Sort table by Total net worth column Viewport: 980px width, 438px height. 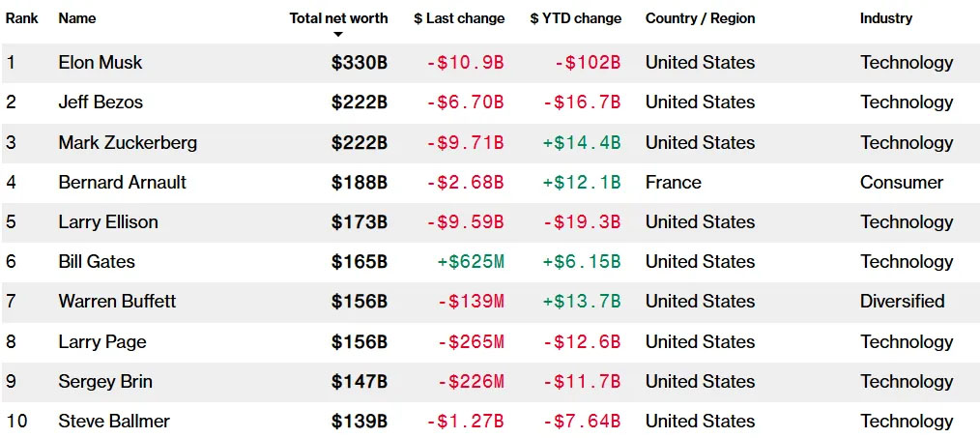pyautogui.click(x=338, y=18)
